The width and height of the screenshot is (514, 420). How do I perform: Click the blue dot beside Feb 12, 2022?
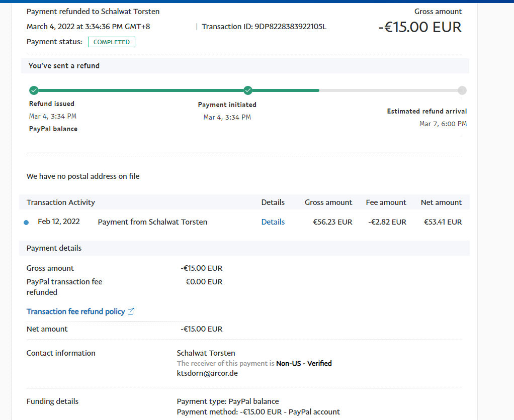coord(26,223)
